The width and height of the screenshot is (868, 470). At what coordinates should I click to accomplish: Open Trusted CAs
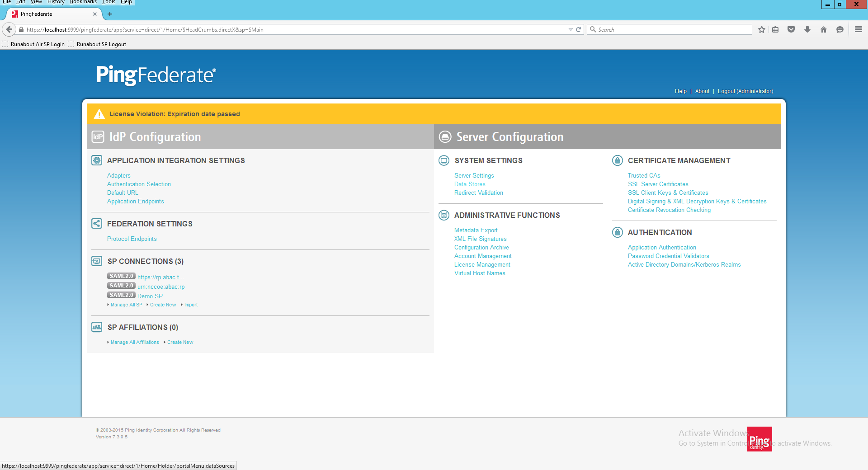[x=644, y=175]
